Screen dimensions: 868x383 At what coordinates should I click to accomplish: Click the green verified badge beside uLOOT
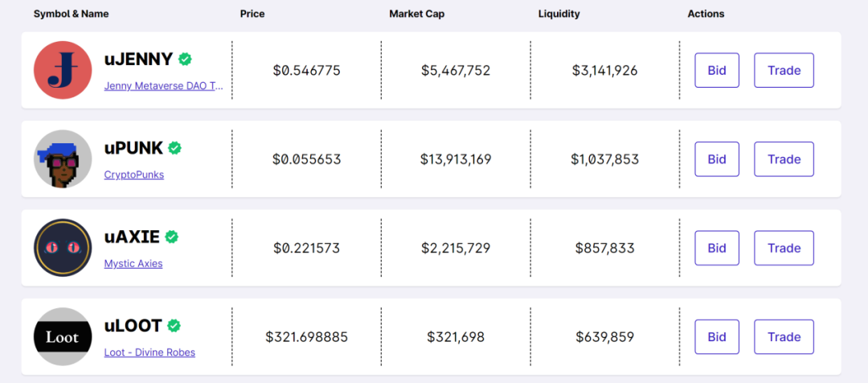174,326
